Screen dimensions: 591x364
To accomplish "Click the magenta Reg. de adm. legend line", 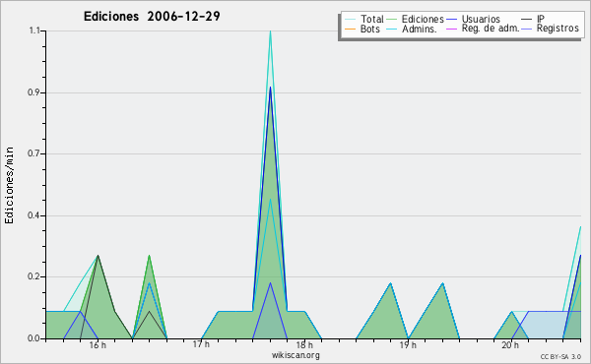I will coord(451,29).
